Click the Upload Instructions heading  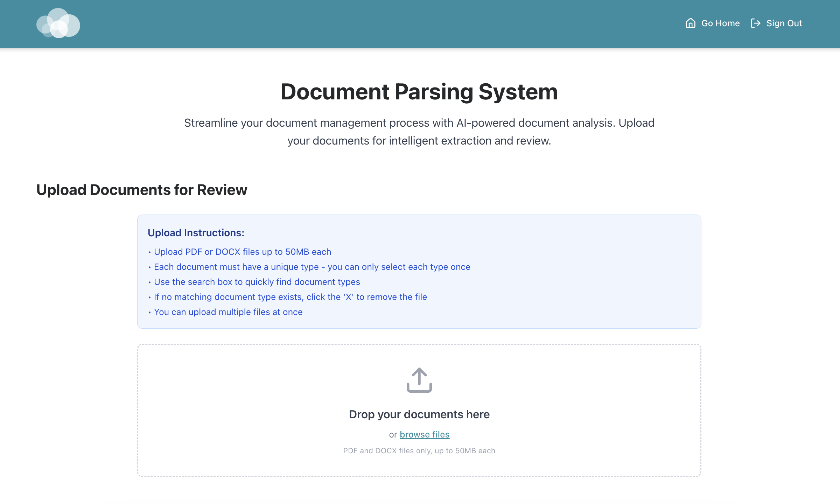196,232
